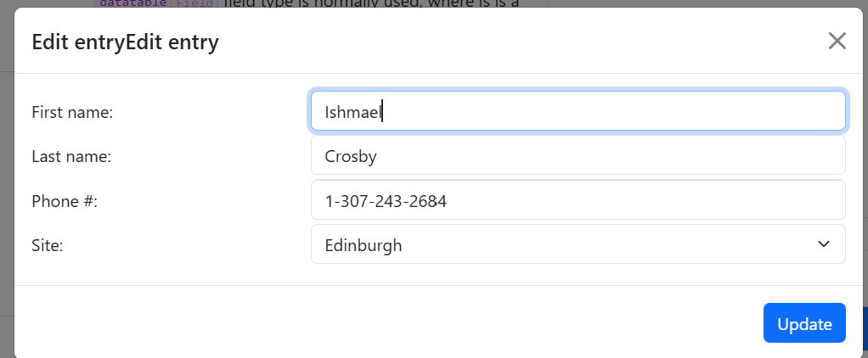Screen dimensions: 868x358
Task: Click the "datatable" code text behind dialog
Action: (x=132, y=3)
